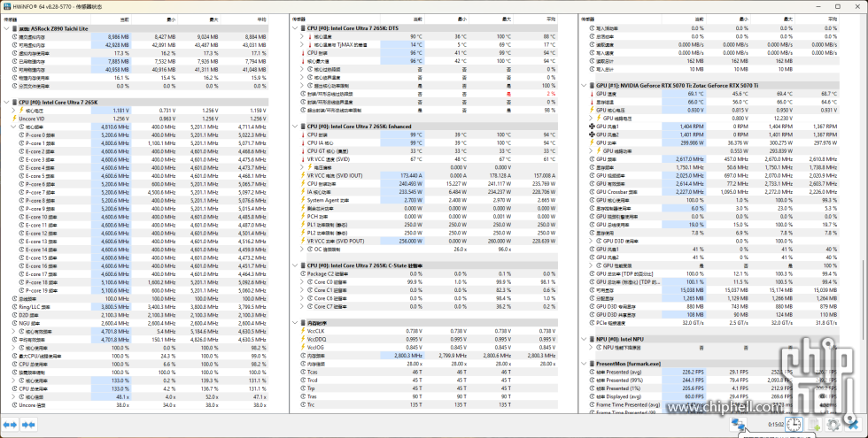Collapse the CPU [#0]: Intel Core Ultra 7 265K group
Screen dimensions: 868x438
click(6, 103)
